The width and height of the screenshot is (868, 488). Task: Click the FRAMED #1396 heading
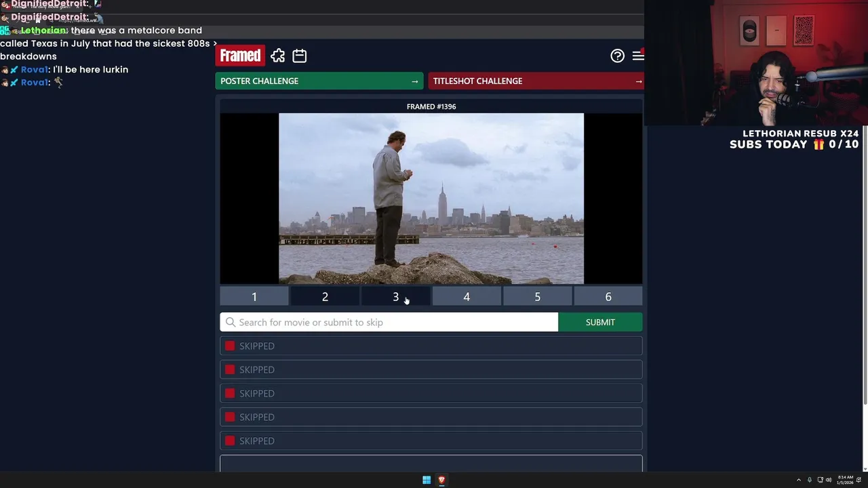pyautogui.click(x=431, y=106)
